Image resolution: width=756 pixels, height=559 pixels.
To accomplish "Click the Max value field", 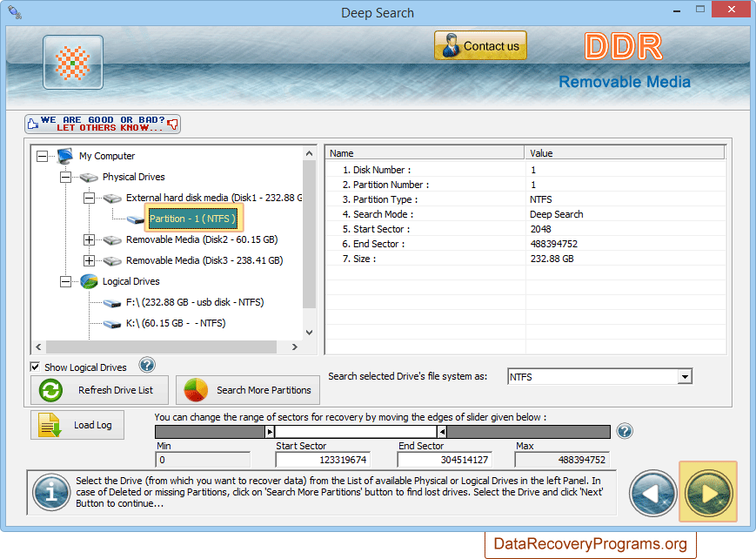I will 562,460.
